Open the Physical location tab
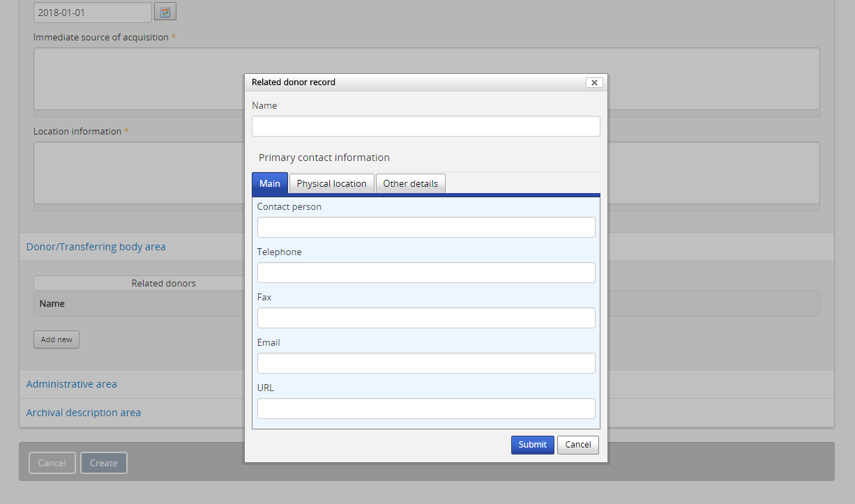 [x=331, y=183]
